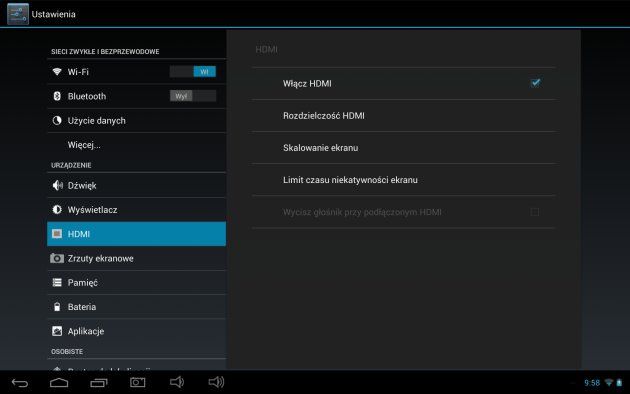Toggle the Wi-Fi switch off
Screen dimensions: 630x394
(x=193, y=71)
